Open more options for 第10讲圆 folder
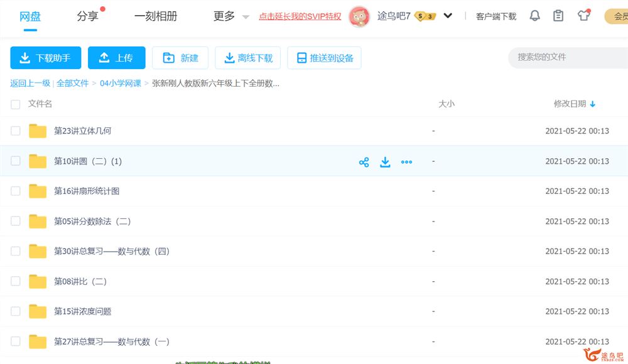 coord(406,162)
